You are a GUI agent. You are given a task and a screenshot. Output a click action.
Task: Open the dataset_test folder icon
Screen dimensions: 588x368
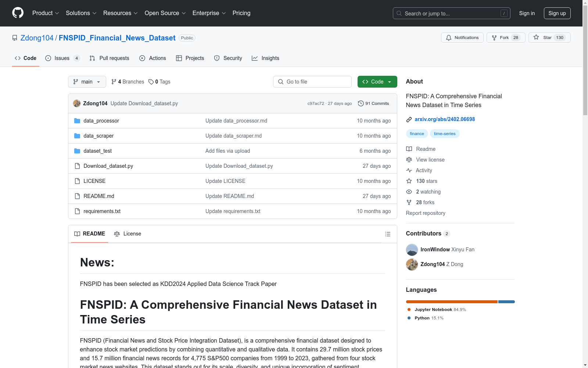77,151
